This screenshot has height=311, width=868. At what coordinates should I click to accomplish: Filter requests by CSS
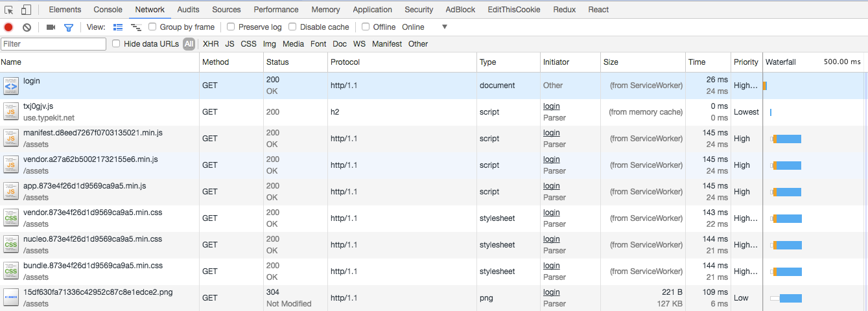click(x=248, y=44)
